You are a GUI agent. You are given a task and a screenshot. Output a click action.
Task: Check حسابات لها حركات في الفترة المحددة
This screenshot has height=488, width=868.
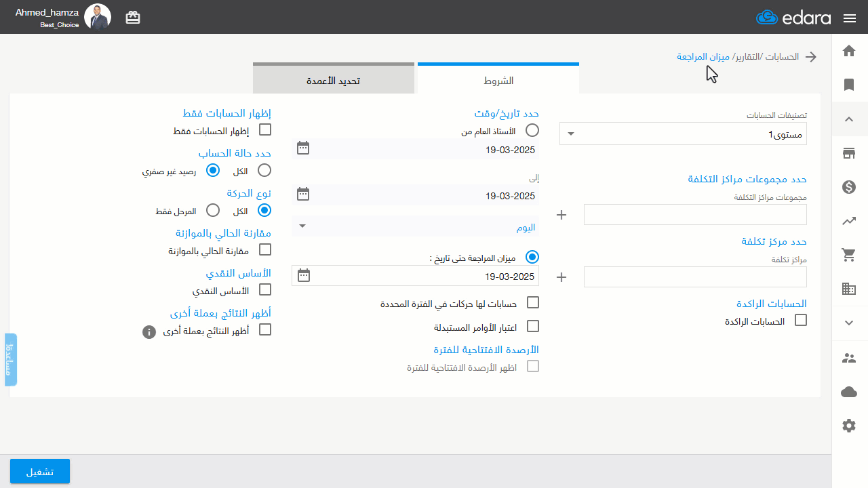[533, 302]
